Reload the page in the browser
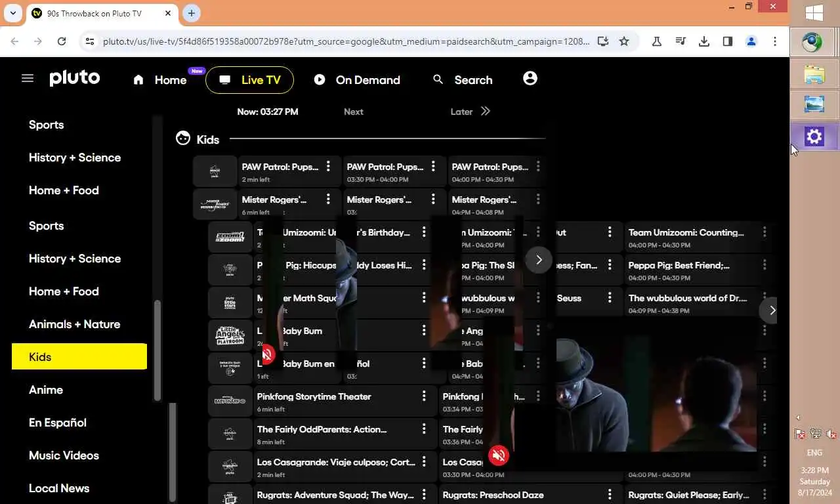Image resolution: width=840 pixels, height=504 pixels. pos(62,41)
